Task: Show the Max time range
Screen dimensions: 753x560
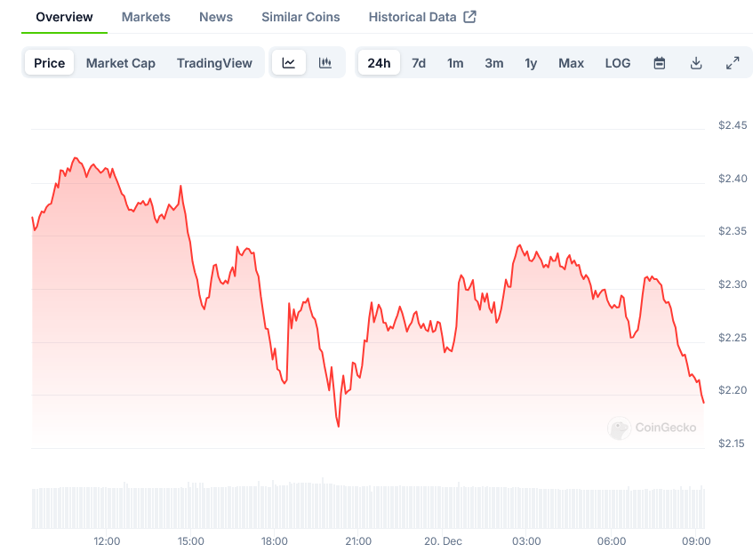Action: [571, 63]
